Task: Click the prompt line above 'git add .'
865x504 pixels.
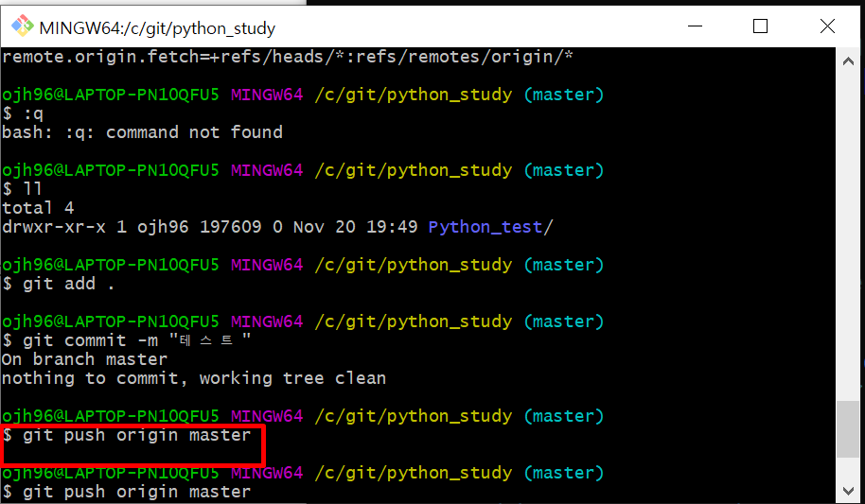Action: pos(303,265)
